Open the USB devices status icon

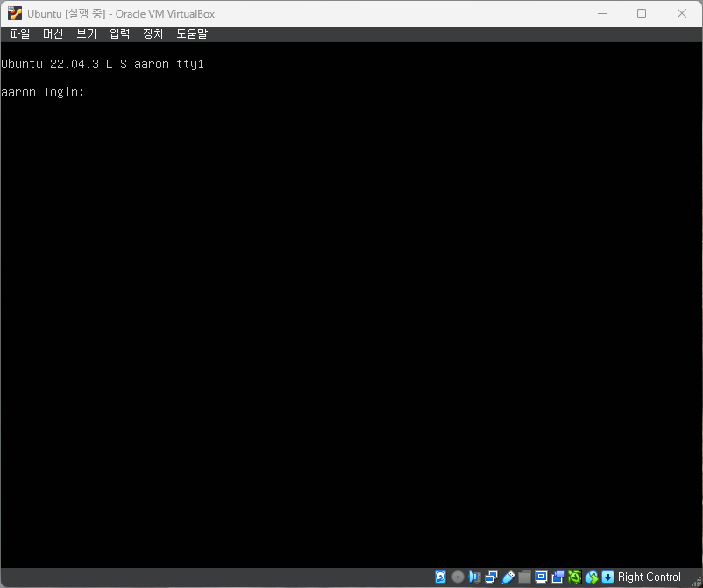coord(508,577)
